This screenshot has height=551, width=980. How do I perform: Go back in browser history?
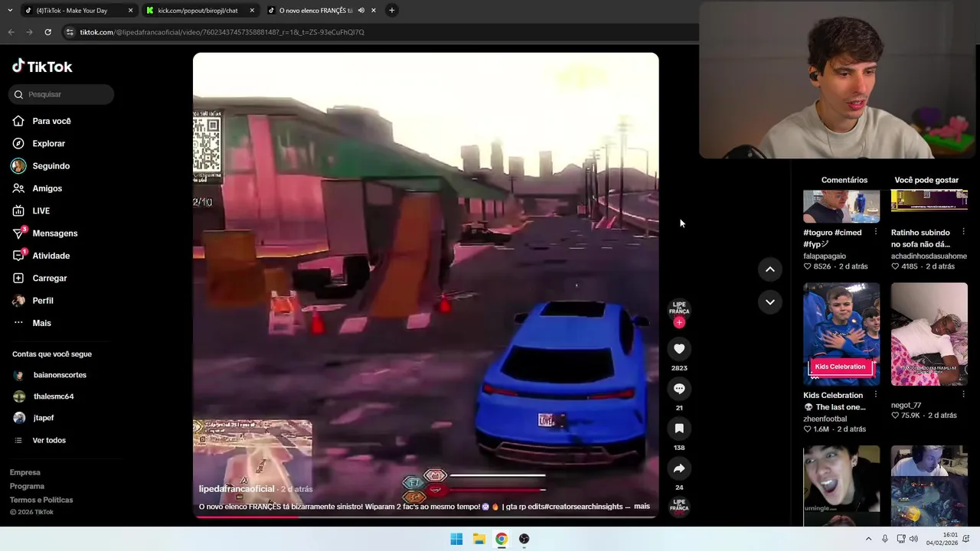click(x=11, y=32)
